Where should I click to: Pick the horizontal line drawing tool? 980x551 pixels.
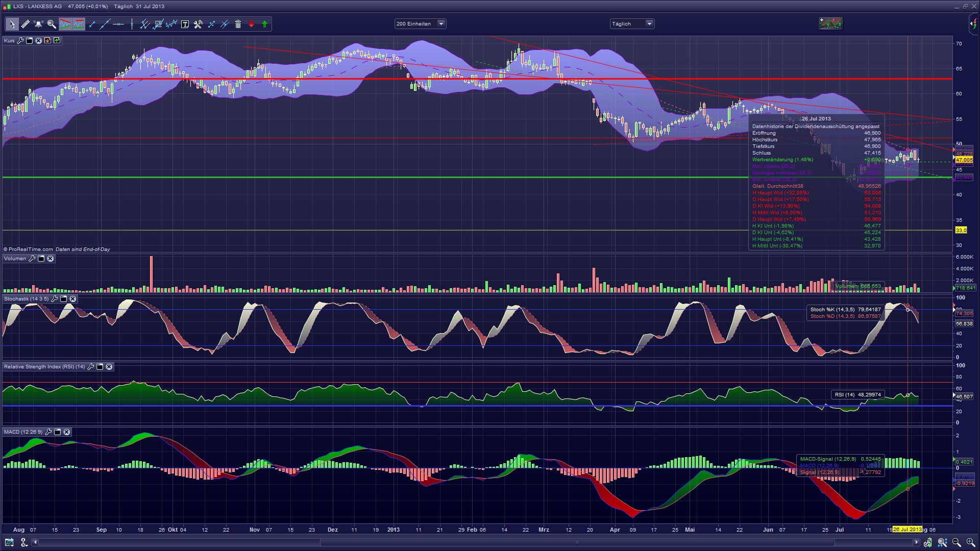pos(118,24)
